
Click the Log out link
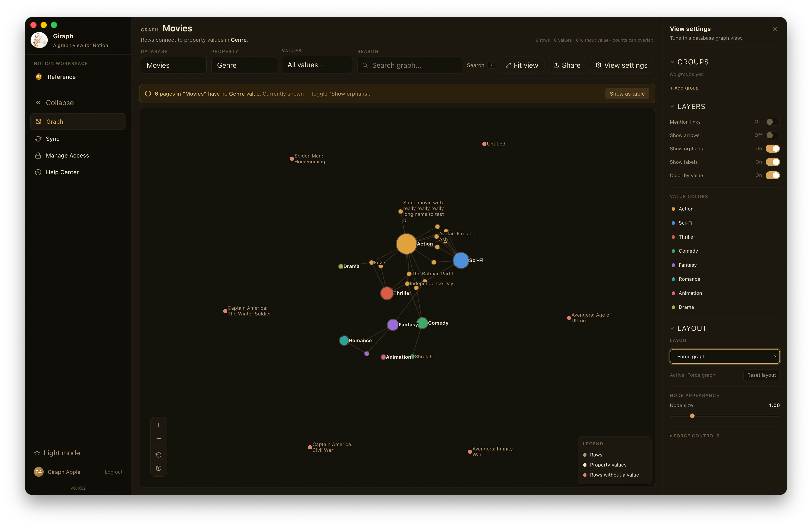[x=114, y=472]
